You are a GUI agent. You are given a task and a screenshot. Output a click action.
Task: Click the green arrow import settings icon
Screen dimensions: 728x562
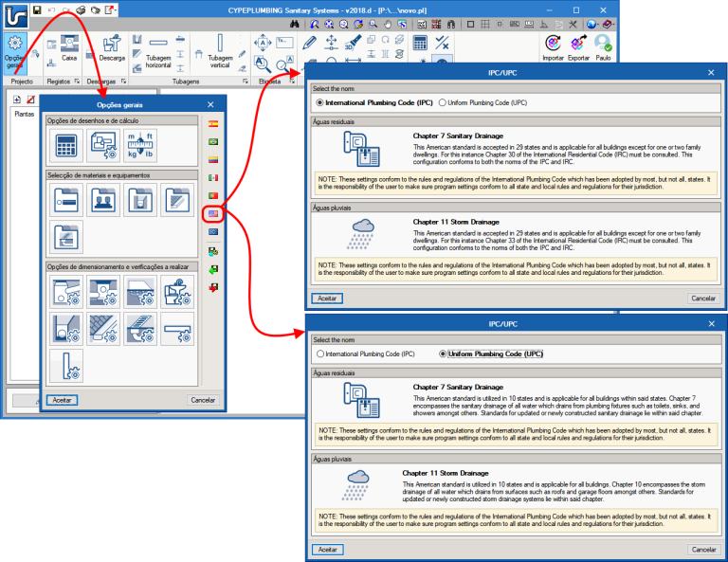click(x=213, y=270)
